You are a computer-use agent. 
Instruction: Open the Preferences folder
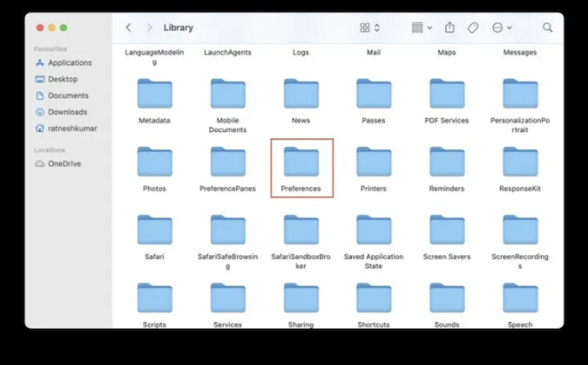pos(301,162)
